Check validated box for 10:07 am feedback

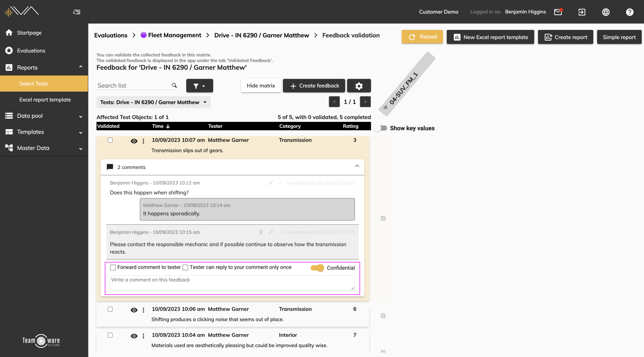(110, 140)
